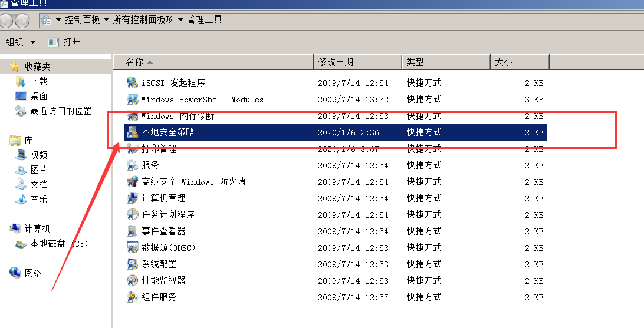Sort by the 大小 column header
This screenshot has height=328, width=644.
click(x=520, y=62)
